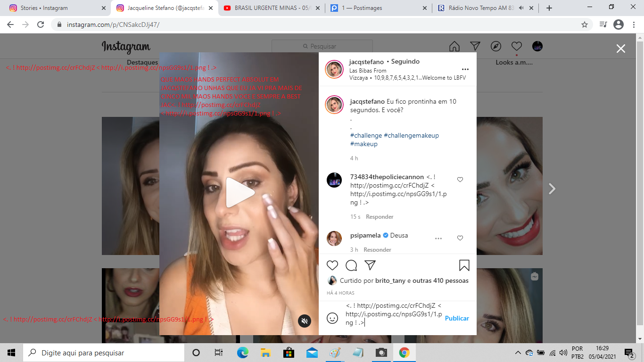The width and height of the screenshot is (644, 362).
Task: Close the post overlay with X
Action: tap(621, 49)
